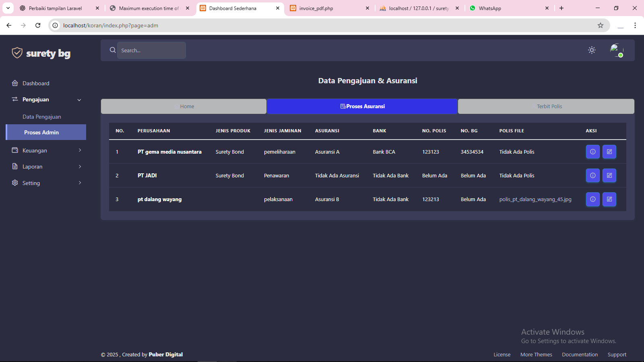Select Data Pengajuan in the sidebar
This screenshot has width=644, height=362.
(x=42, y=116)
